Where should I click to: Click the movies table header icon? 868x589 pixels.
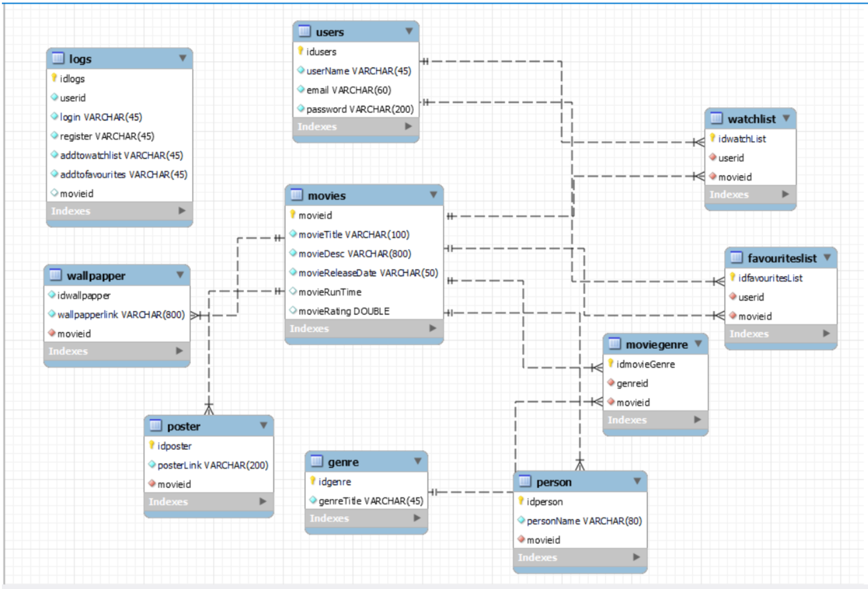point(297,195)
